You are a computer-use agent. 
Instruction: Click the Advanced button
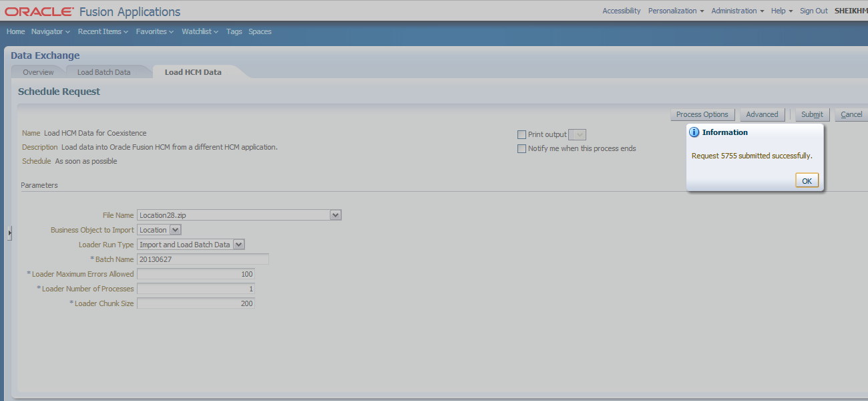pos(762,114)
